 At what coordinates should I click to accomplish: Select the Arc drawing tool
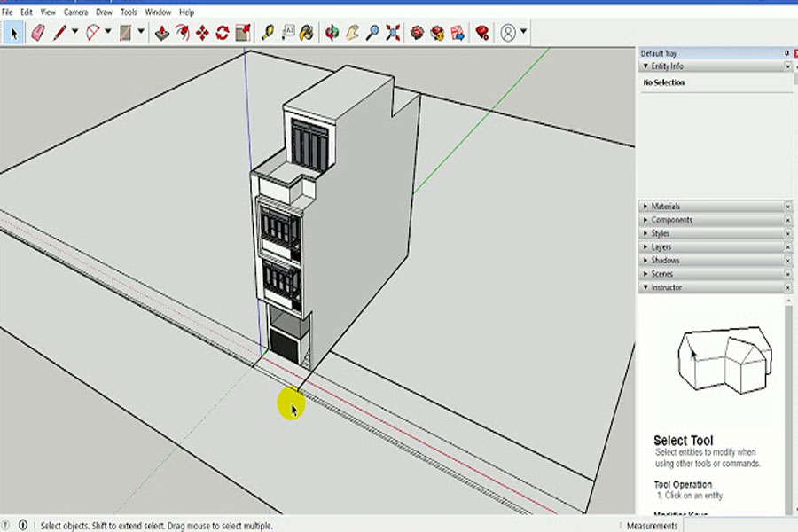[x=92, y=33]
